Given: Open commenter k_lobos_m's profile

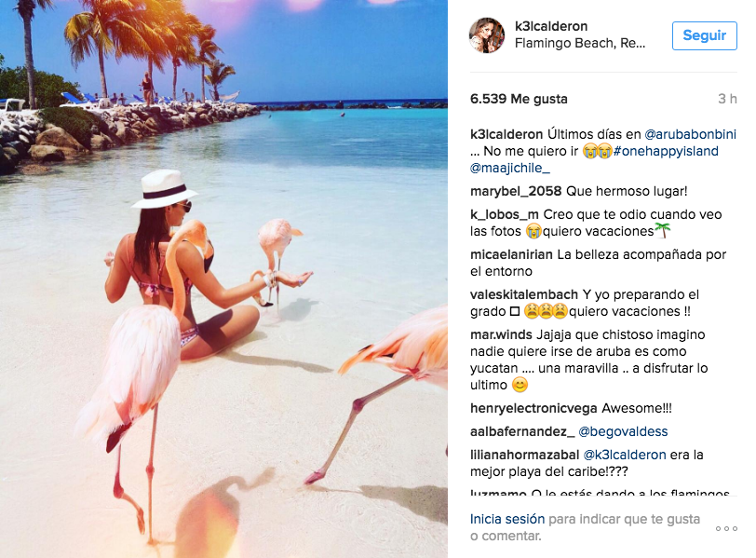Looking at the screenshot, I should point(505,214).
